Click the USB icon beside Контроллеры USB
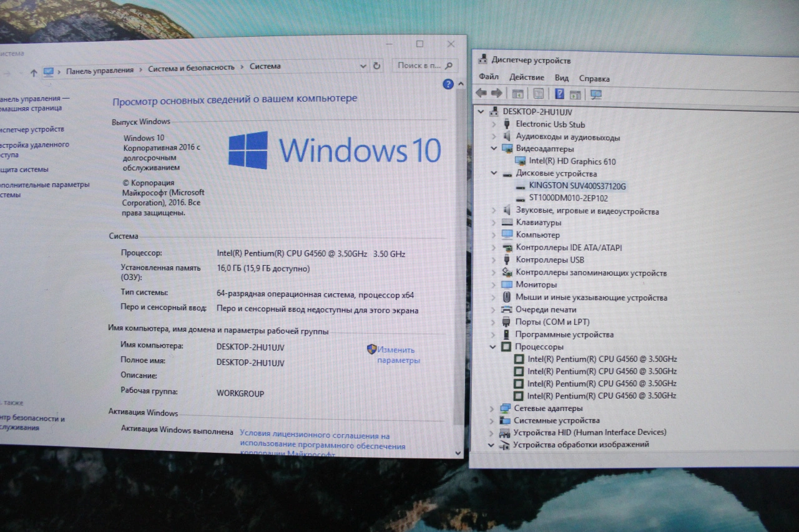The width and height of the screenshot is (799, 532). [507, 259]
